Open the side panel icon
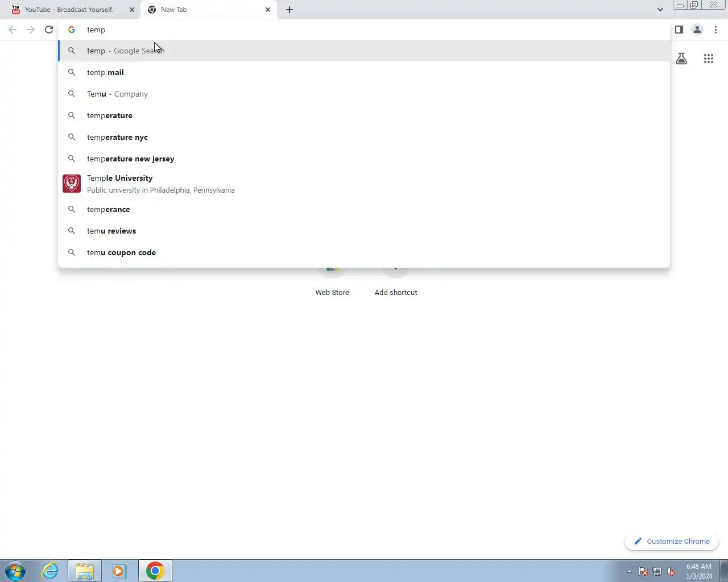Screen dimensions: 728x582 [x=679, y=30]
